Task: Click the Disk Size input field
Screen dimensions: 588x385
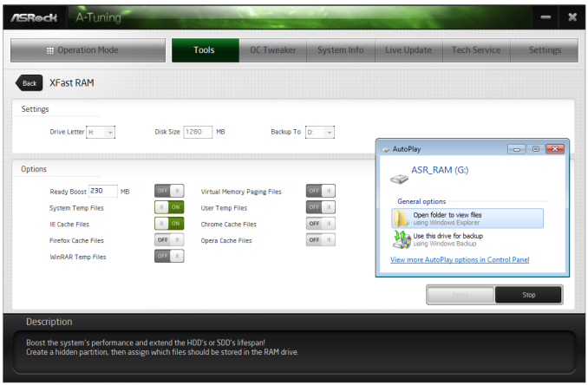Action: coord(198,133)
